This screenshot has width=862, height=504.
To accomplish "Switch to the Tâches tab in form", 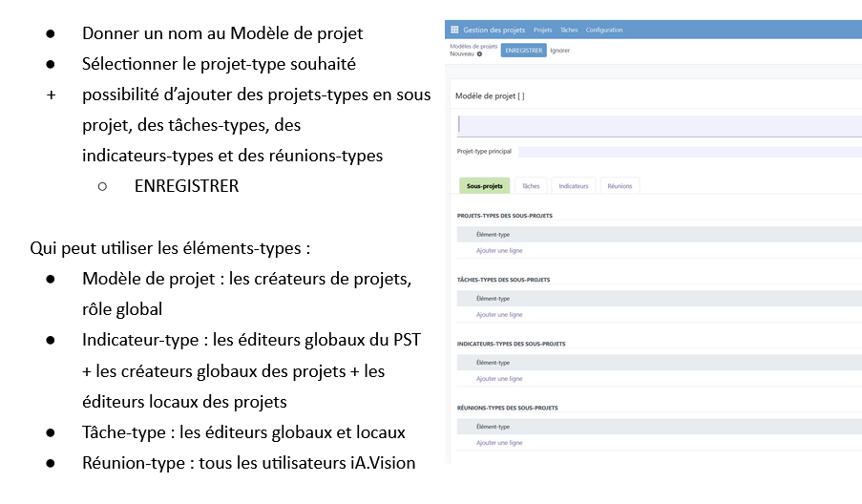I will tap(531, 186).
